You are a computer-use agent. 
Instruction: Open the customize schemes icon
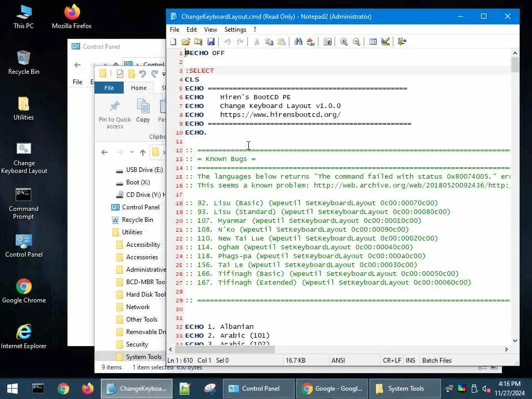[385, 42]
